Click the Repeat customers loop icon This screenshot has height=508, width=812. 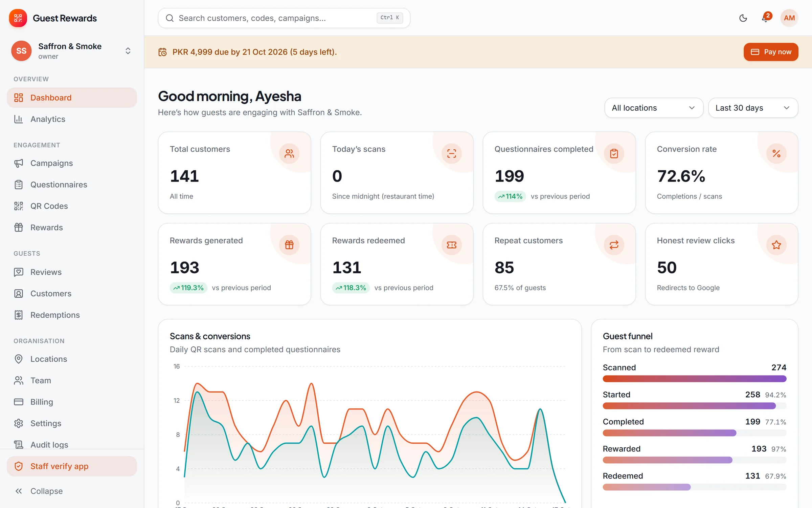(x=614, y=245)
